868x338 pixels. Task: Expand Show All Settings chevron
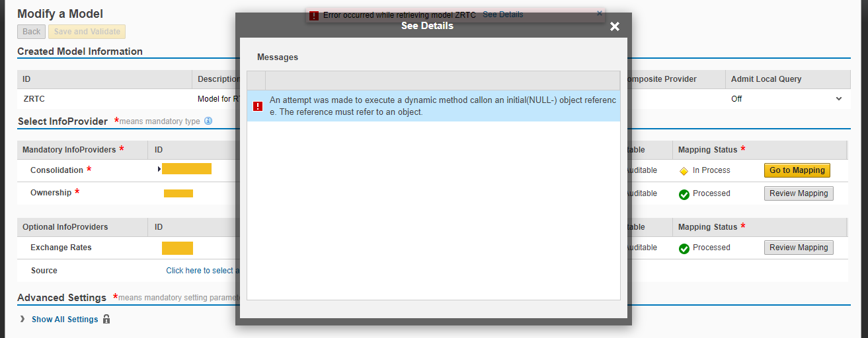pyautogui.click(x=22, y=319)
